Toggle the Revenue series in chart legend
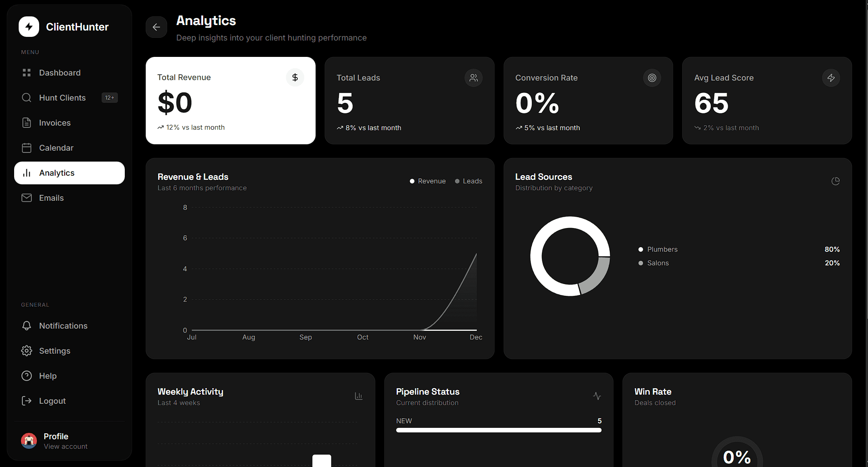868x467 pixels. 428,181
